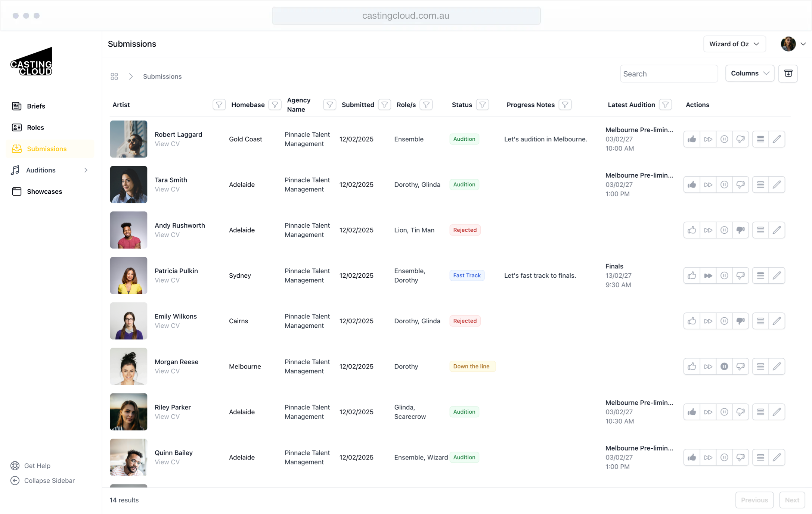
Task: Toggle the Latest Audition column filter
Action: pos(665,105)
